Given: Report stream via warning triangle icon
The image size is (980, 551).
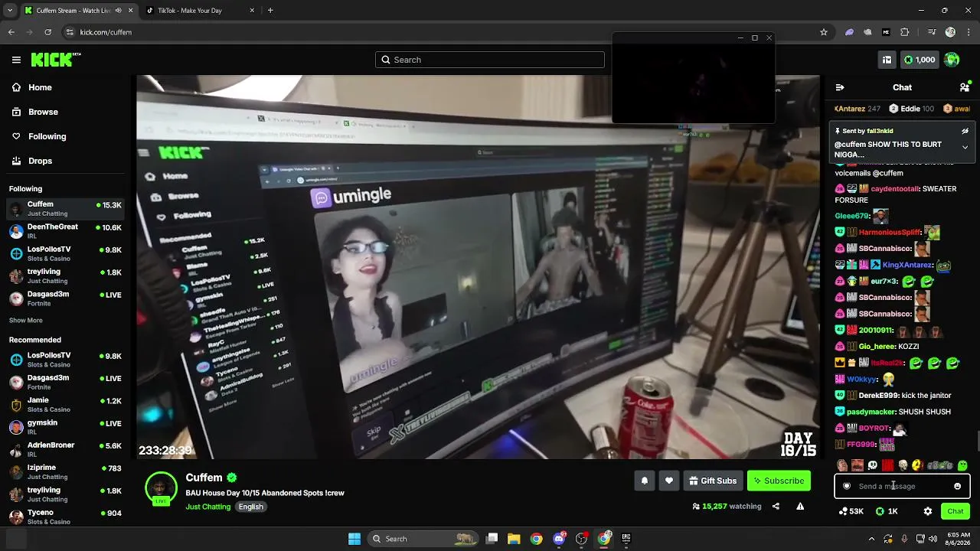Looking at the screenshot, I should (800, 506).
